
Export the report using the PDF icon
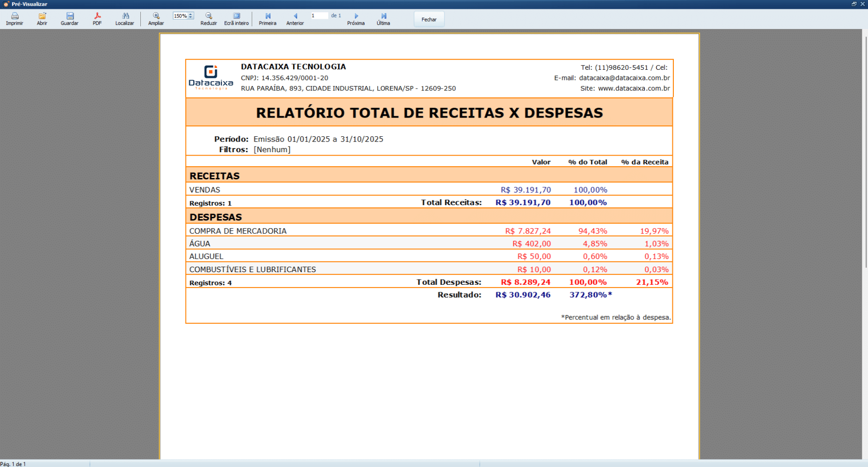pyautogui.click(x=97, y=19)
